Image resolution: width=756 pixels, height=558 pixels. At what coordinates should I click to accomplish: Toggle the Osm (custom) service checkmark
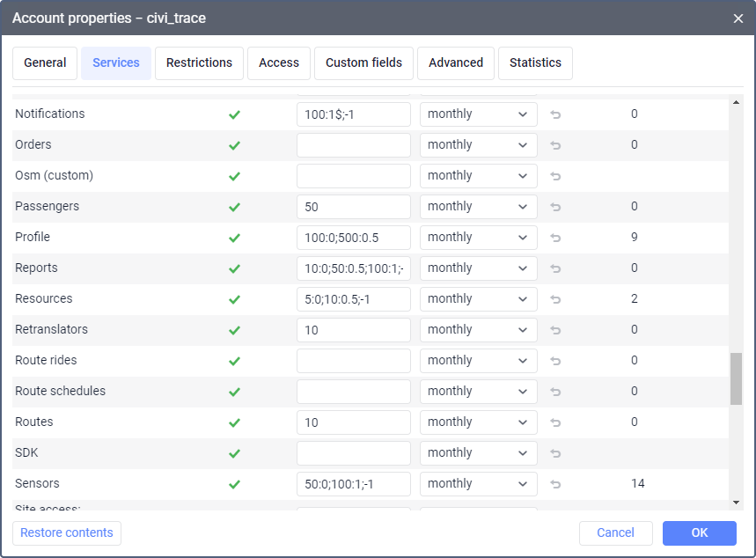tap(234, 176)
